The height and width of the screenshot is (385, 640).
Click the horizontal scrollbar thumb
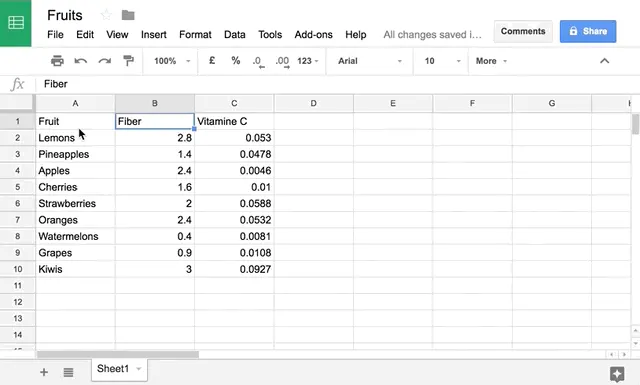(118, 354)
